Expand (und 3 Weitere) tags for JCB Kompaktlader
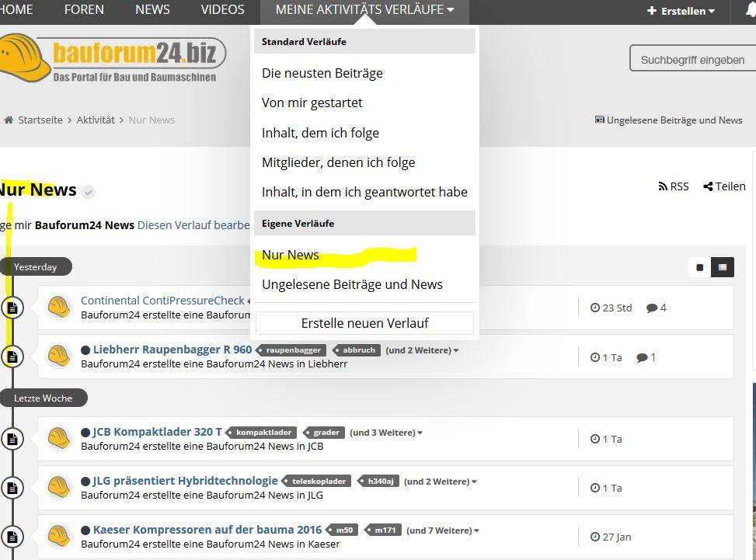 [x=386, y=433]
